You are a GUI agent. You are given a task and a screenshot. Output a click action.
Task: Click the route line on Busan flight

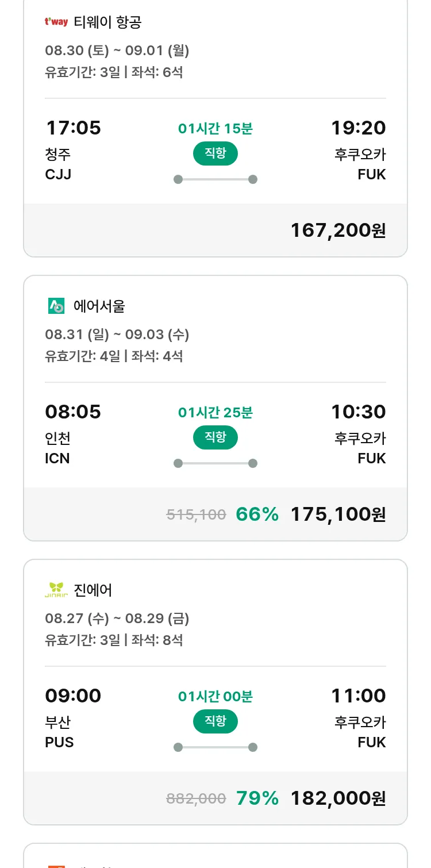[x=215, y=747]
